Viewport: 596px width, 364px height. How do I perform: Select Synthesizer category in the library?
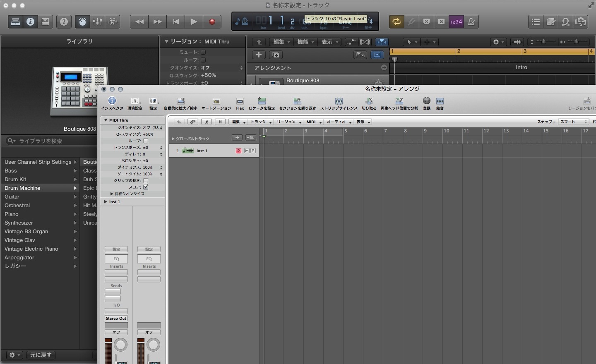coord(40,223)
